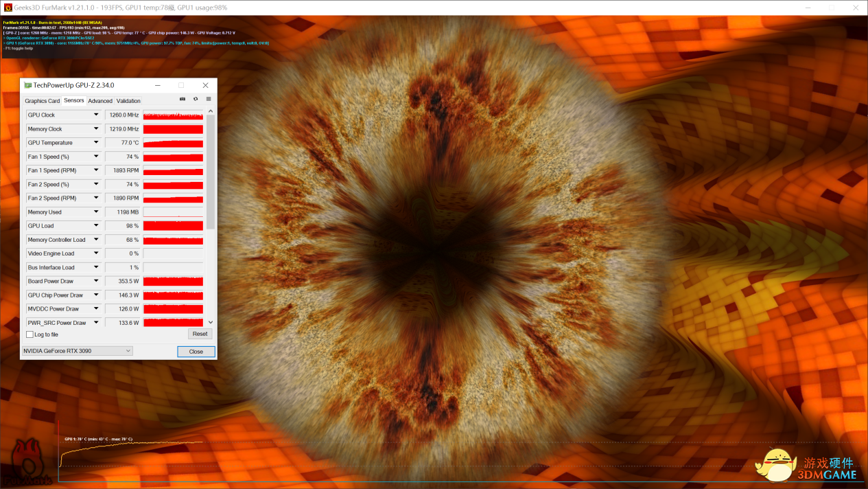
Task: Open the MVDDC Power Draw dropdown
Action: pyautogui.click(x=96, y=309)
